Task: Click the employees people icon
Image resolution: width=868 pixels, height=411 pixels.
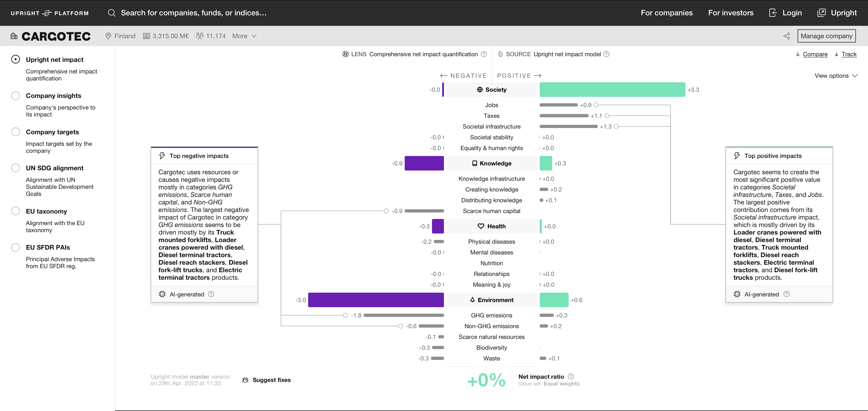Action: click(200, 36)
